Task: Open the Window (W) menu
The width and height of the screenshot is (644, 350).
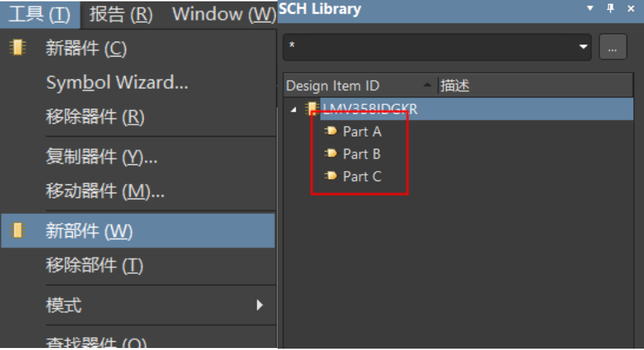Action: 224,14
